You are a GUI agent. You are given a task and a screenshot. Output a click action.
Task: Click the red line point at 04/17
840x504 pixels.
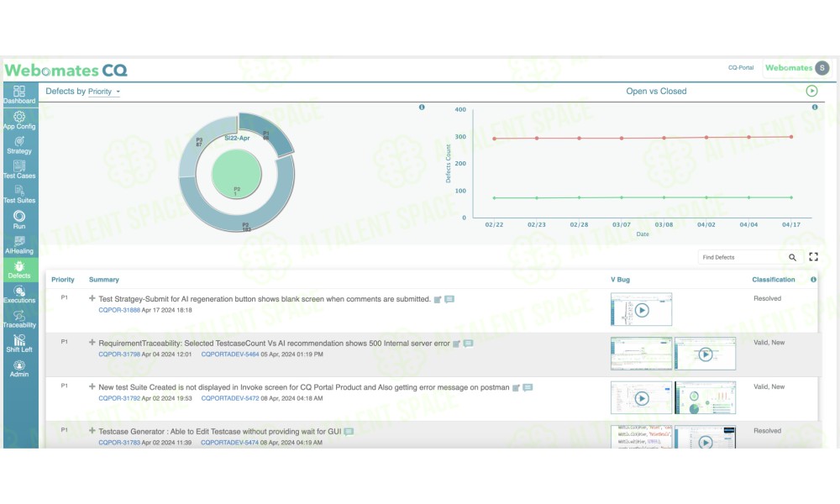791,137
